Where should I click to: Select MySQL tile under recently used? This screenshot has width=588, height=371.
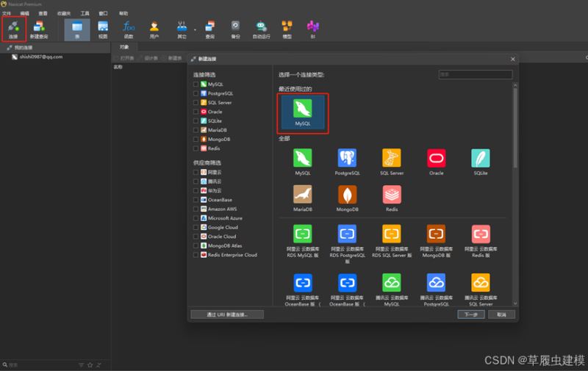pyautogui.click(x=303, y=113)
